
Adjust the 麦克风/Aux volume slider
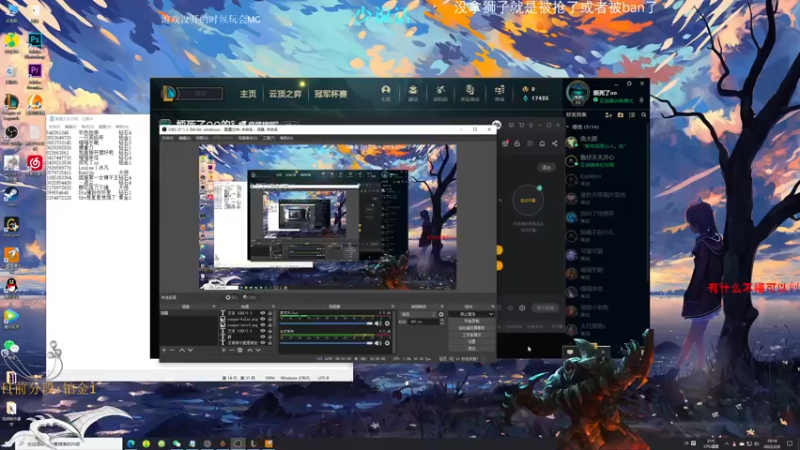327,323
